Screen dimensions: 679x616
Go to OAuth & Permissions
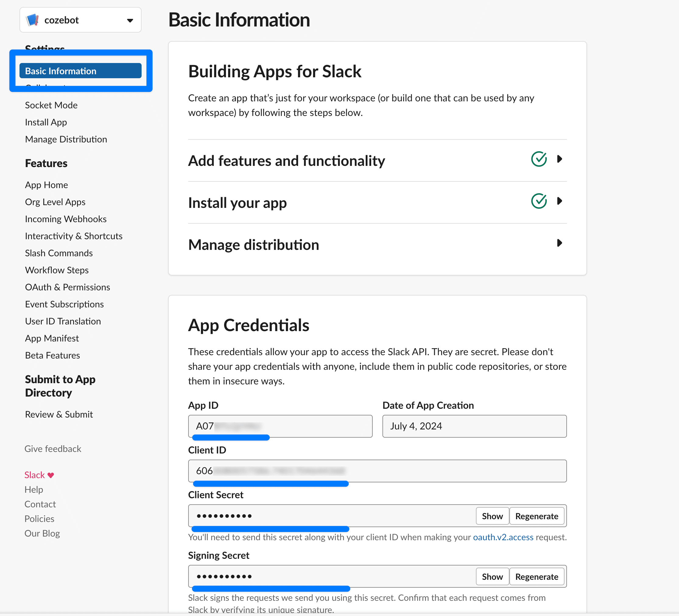67,287
